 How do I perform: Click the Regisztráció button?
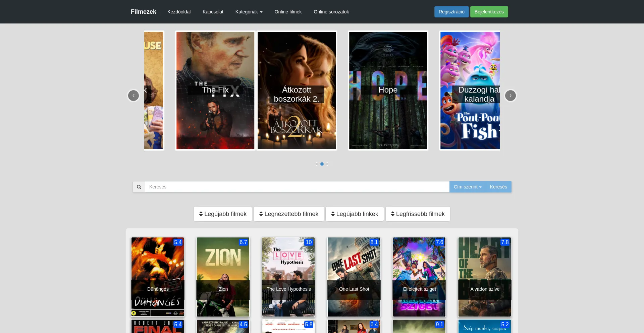coord(451,12)
